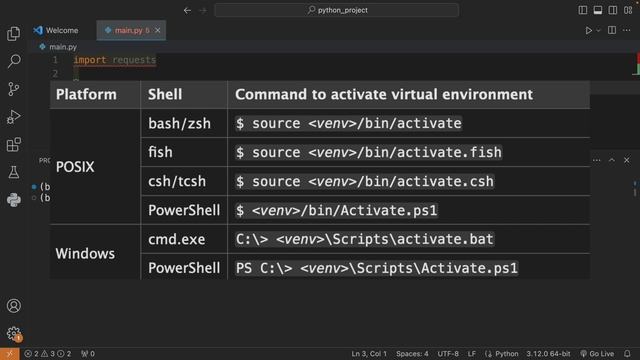Viewport: 640px width, 360px height.
Task: Click the cmd.exe shell cell
Action: click(x=184, y=239)
